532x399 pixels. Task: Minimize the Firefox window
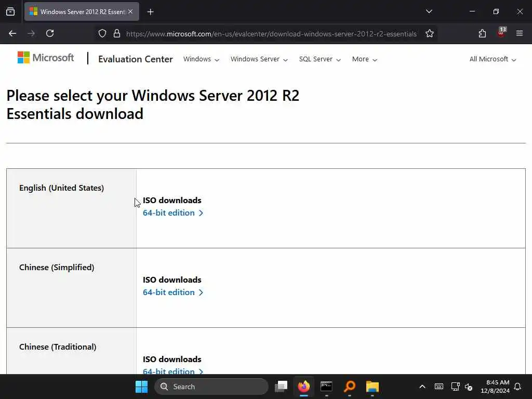pyautogui.click(x=472, y=11)
